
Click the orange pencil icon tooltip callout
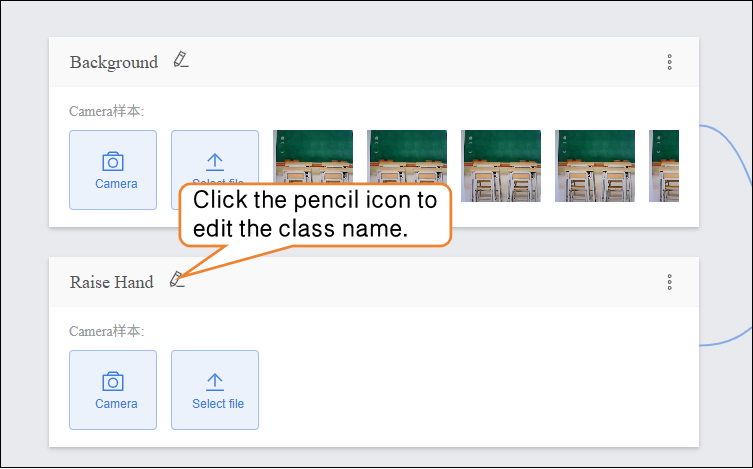(x=315, y=214)
